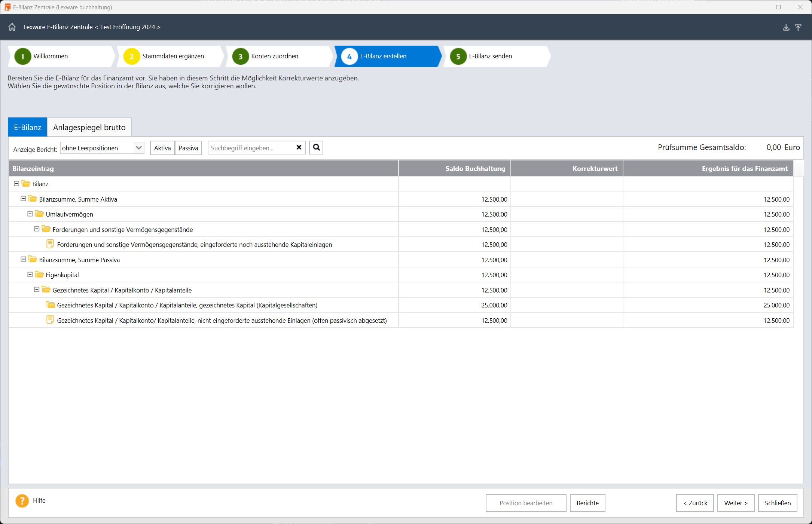The height and width of the screenshot is (524, 812).
Task: Click step 3 green circle icon
Action: [x=241, y=56]
